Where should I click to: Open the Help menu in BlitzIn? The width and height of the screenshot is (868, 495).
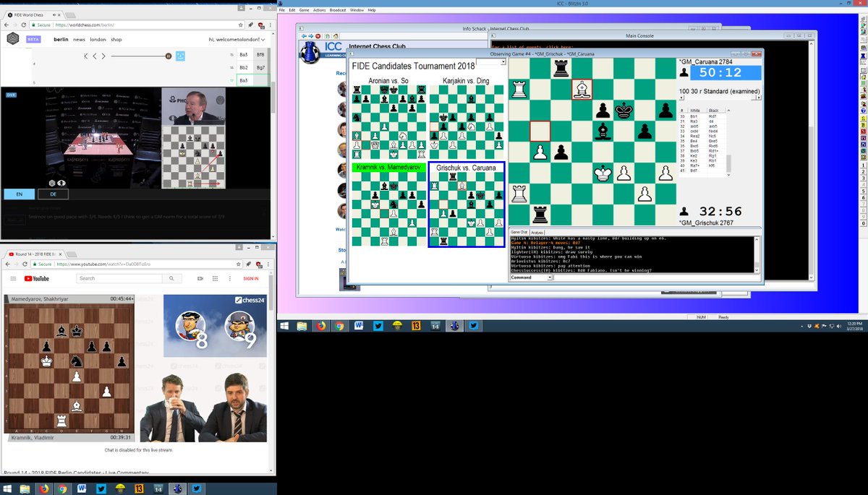(372, 10)
